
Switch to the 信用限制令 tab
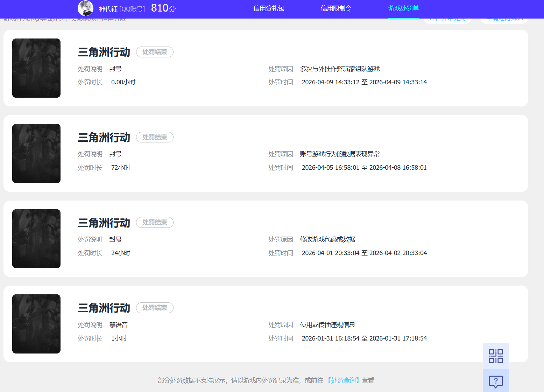tap(336, 8)
